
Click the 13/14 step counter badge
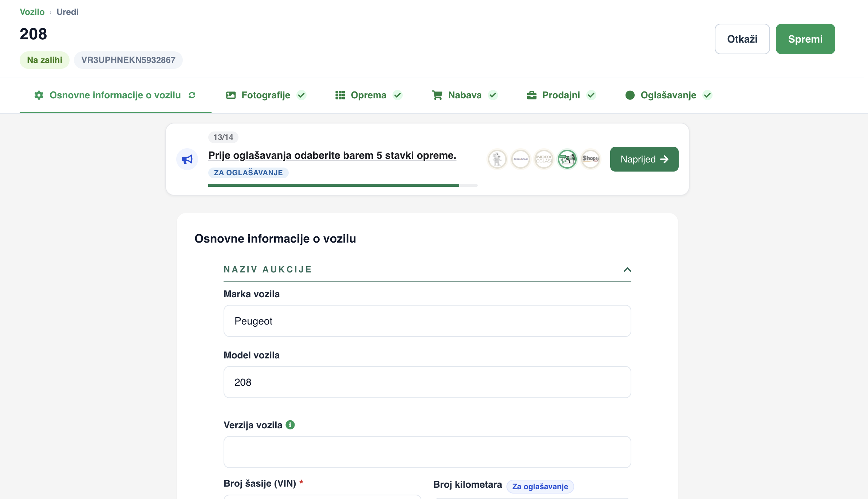click(x=223, y=137)
